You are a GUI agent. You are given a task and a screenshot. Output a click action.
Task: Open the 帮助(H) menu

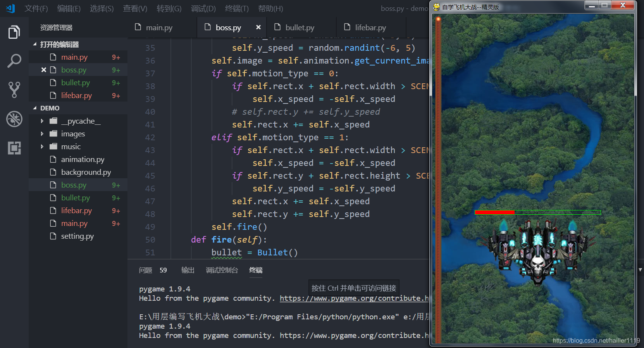(x=270, y=9)
